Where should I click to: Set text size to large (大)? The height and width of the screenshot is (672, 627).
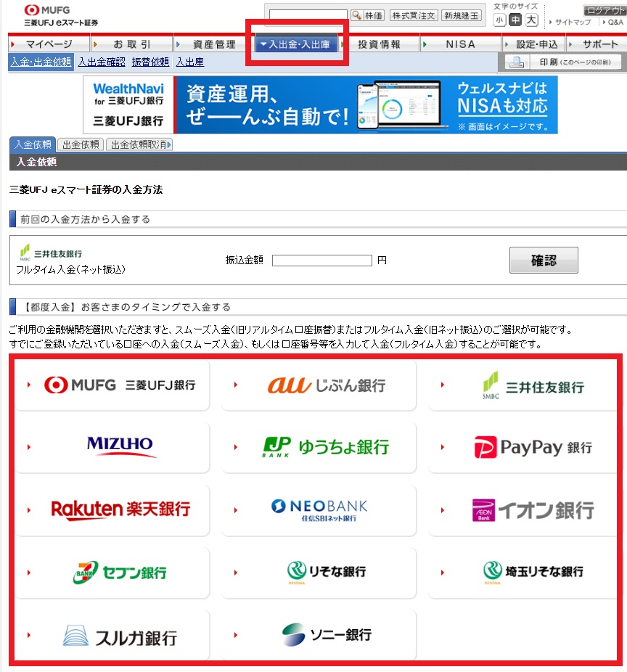click(531, 20)
